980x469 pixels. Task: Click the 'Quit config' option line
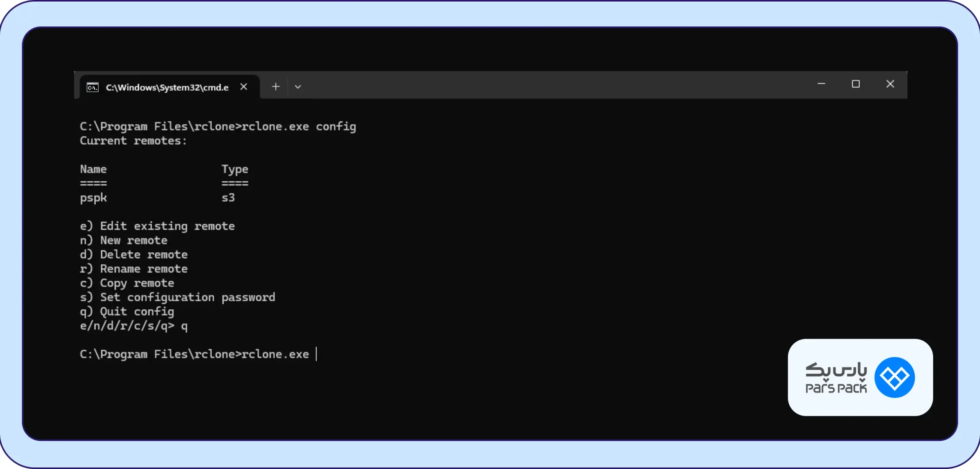pos(127,312)
